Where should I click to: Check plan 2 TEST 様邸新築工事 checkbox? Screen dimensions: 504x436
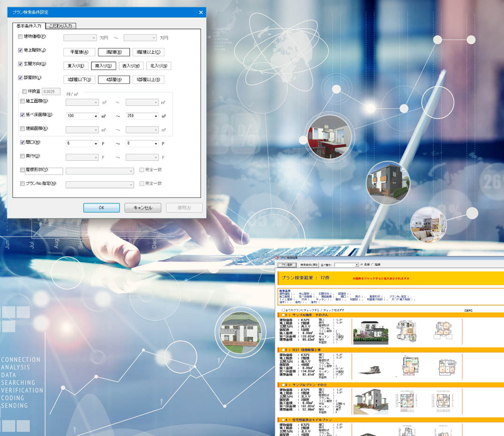coord(284,350)
